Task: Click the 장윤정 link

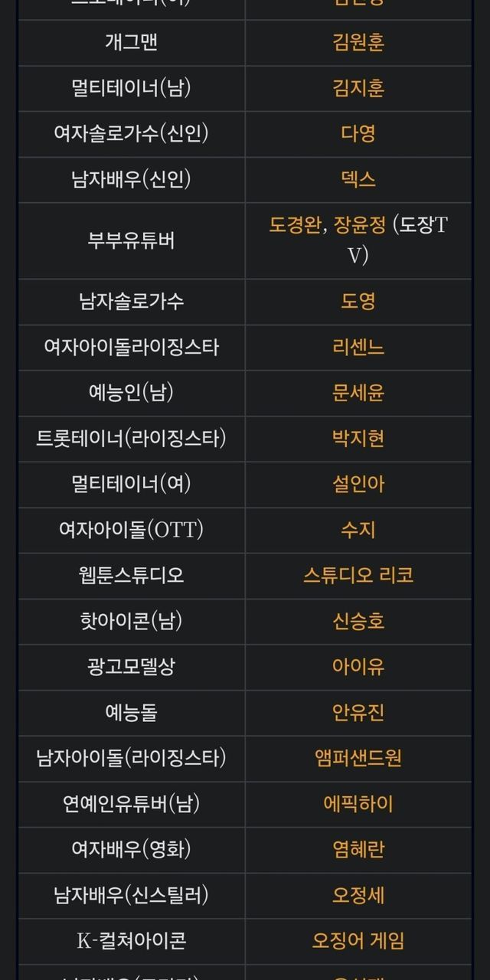Action: (x=360, y=225)
